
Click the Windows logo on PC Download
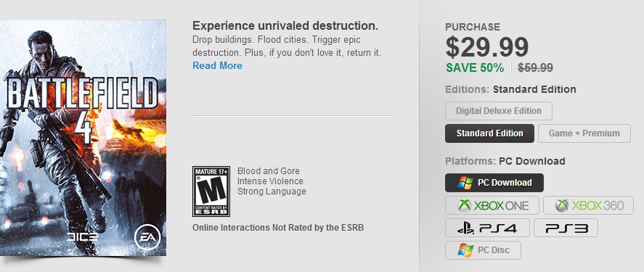point(465,183)
